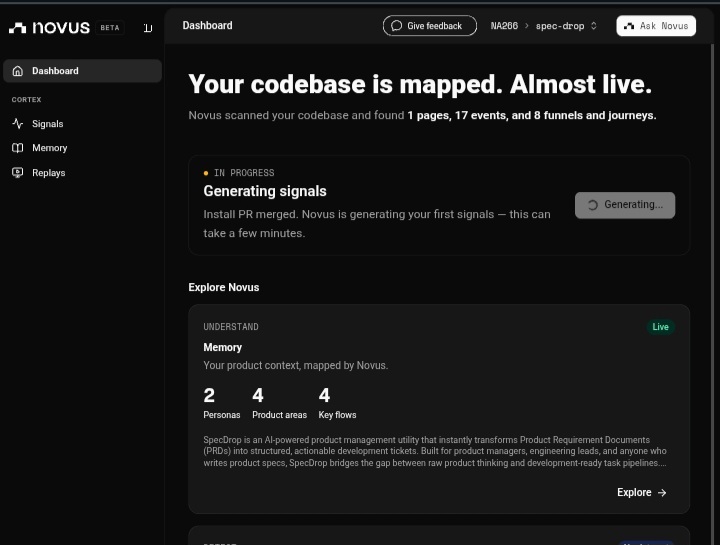Click the up-down chevrons next to spec-drop
Image resolution: width=720 pixels, height=545 pixels.
[594, 26]
